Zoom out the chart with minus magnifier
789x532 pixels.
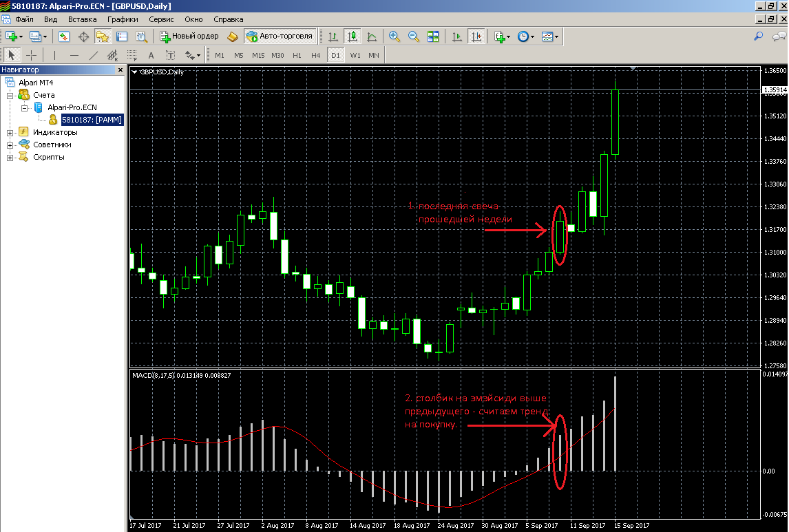pos(414,36)
